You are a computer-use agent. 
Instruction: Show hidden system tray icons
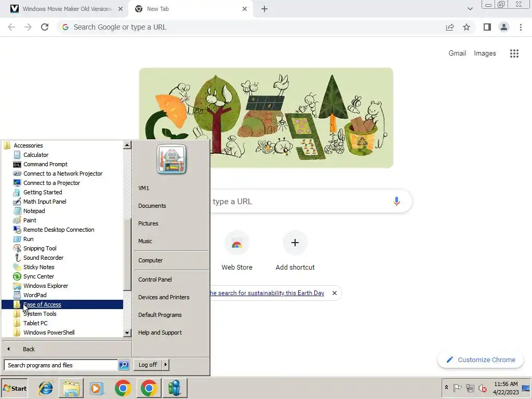[446, 387]
